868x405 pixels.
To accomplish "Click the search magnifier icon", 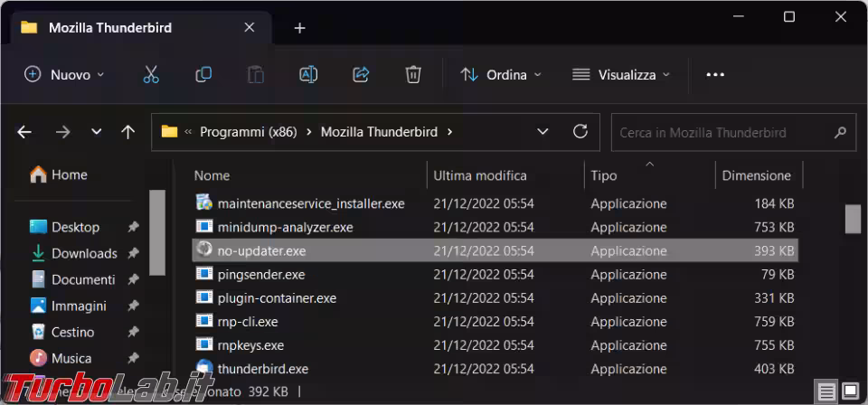I will [840, 132].
